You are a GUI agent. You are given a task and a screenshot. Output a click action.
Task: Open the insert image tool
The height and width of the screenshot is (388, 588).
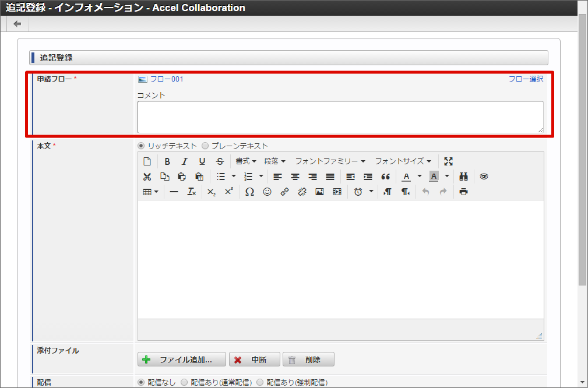319,192
